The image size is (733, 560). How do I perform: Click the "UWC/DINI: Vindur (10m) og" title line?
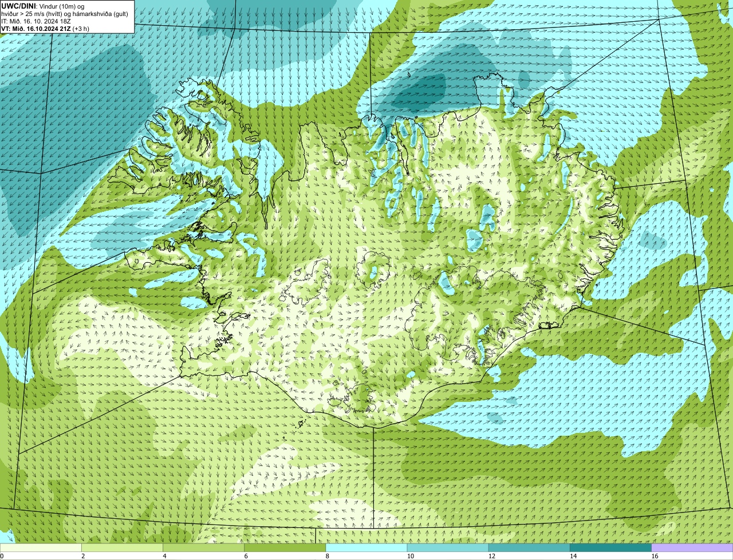click(43, 6)
